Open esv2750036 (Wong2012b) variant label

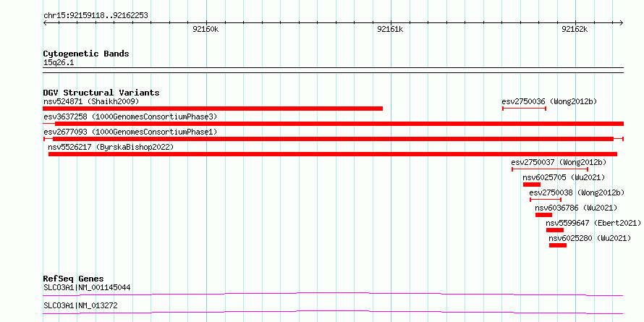(x=549, y=101)
